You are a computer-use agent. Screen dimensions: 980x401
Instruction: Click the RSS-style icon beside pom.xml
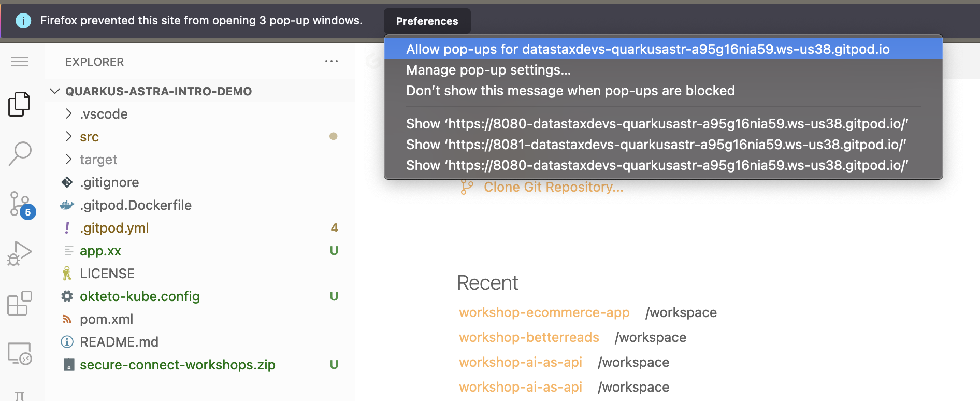pos(67,319)
